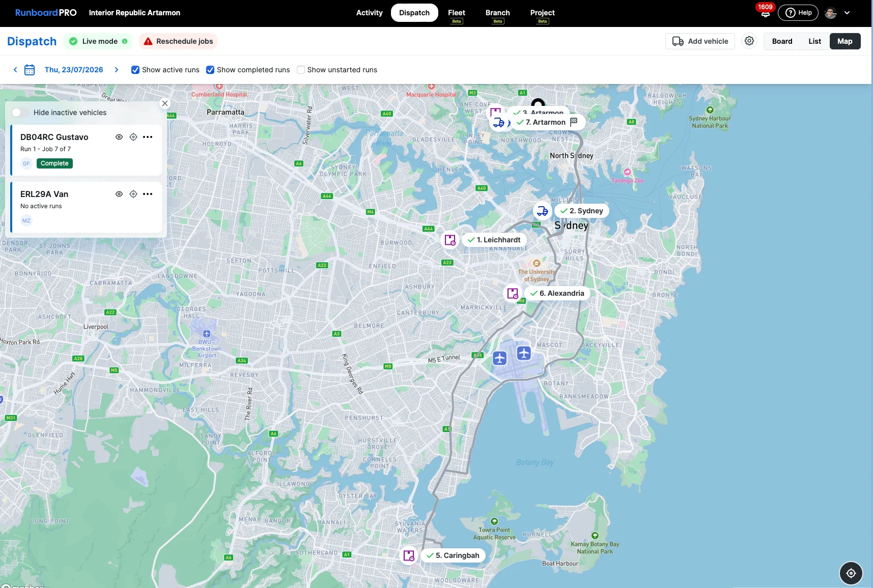Locate ERL29A Van with target icon
Screen dimensions: 873x588
coord(133,194)
